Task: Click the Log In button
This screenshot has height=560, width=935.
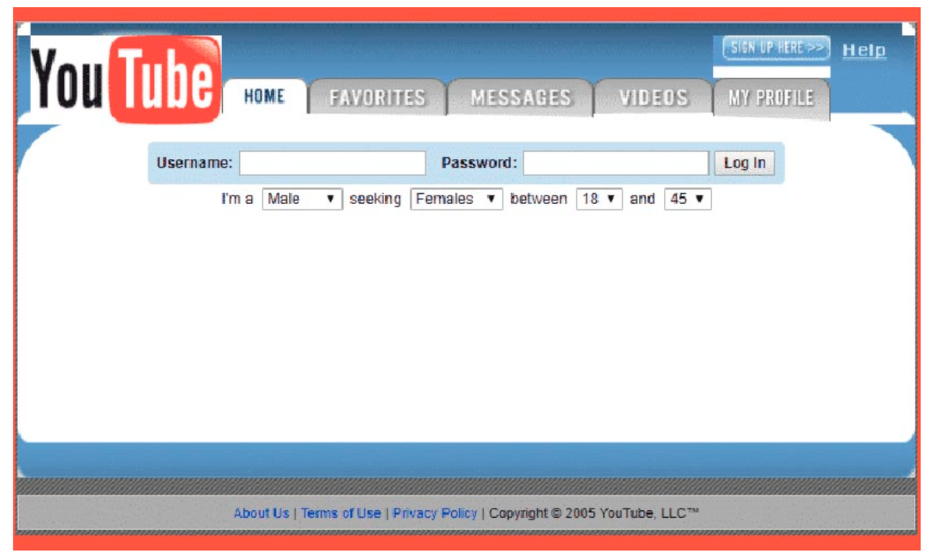Action: pyautogui.click(x=745, y=163)
